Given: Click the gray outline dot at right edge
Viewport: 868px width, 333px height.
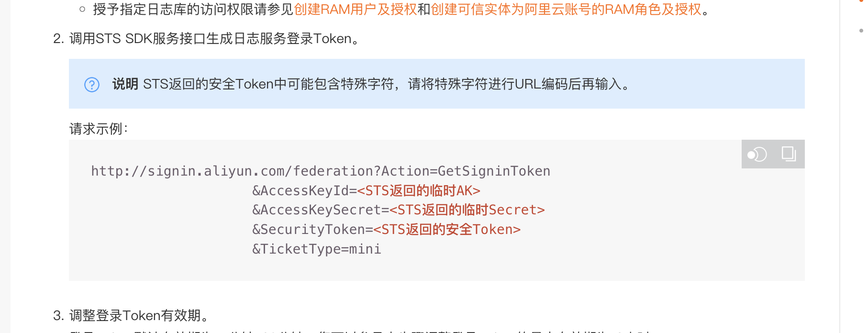Looking at the screenshot, I should [x=861, y=30].
